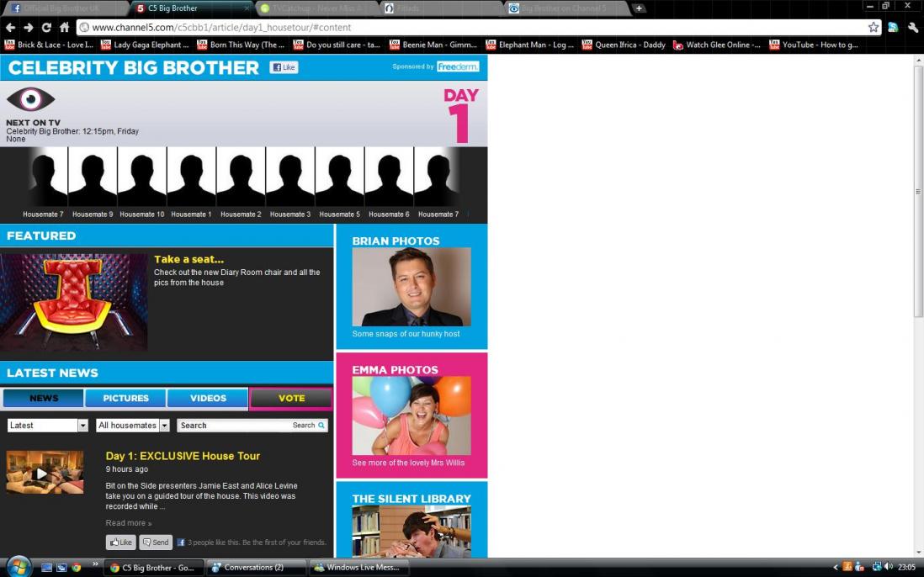Click the Read more link

click(x=128, y=523)
